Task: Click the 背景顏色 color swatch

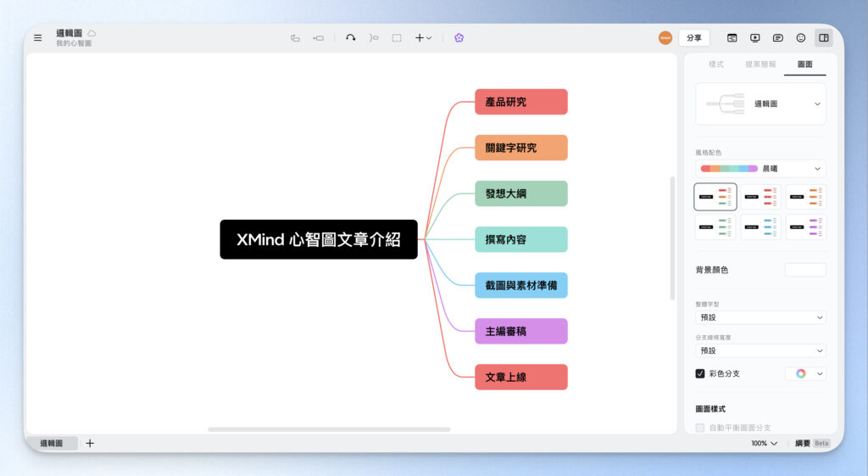Action: (805, 270)
